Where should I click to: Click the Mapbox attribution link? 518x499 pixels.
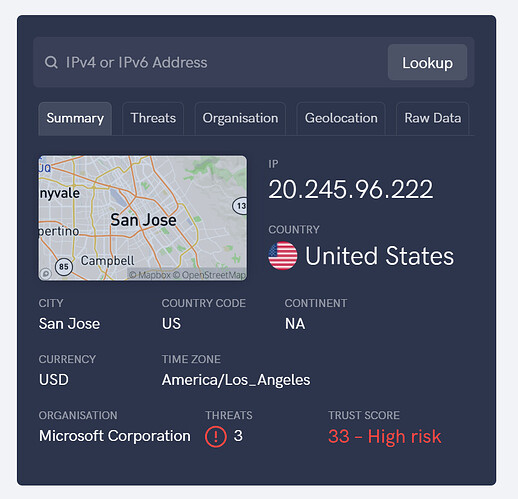pos(150,275)
